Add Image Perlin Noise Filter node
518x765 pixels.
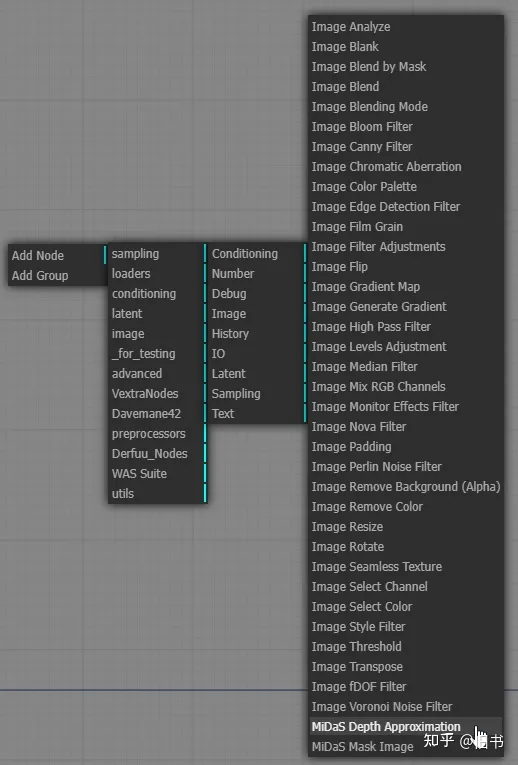(x=406, y=467)
